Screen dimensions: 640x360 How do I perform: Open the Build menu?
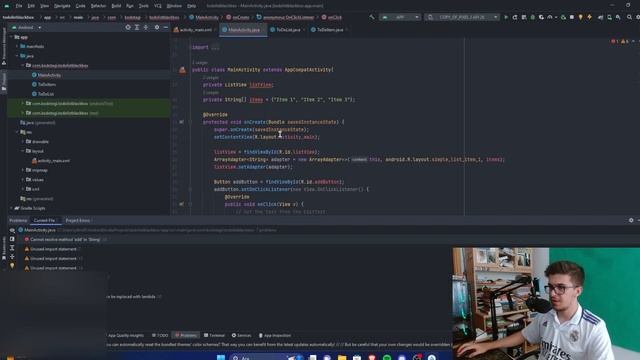click(x=116, y=6)
